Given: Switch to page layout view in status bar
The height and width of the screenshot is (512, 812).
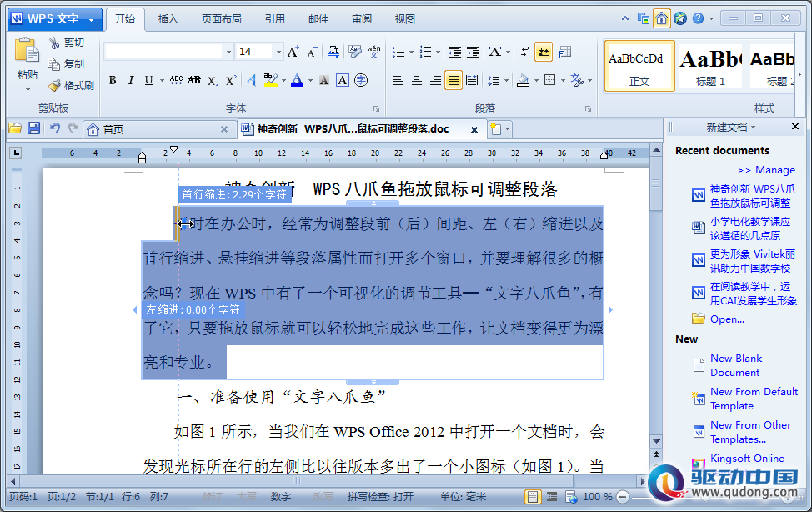Looking at the screenshot, I should 532,497.
